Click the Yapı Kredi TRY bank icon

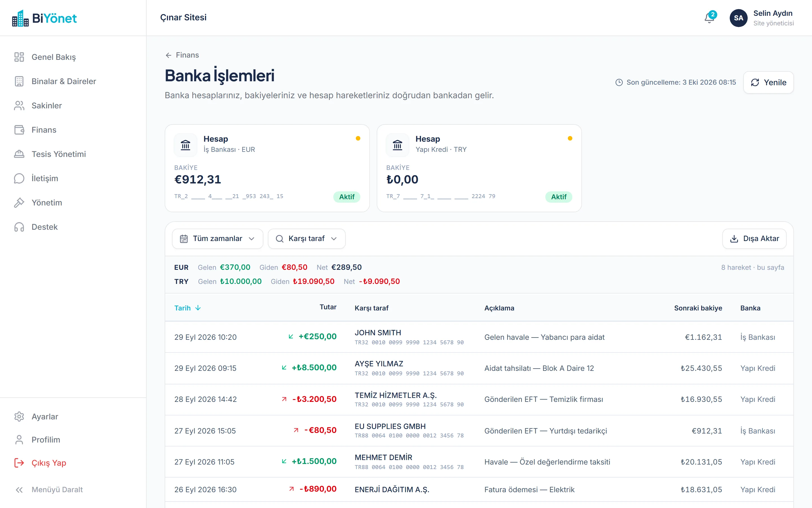click(x=398, y=145)
